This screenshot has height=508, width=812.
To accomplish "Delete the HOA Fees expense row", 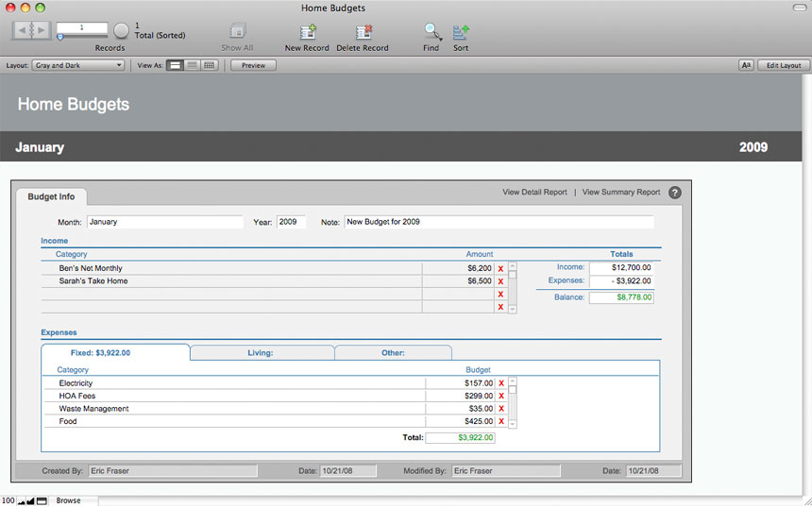I will [x=501, y=396].
